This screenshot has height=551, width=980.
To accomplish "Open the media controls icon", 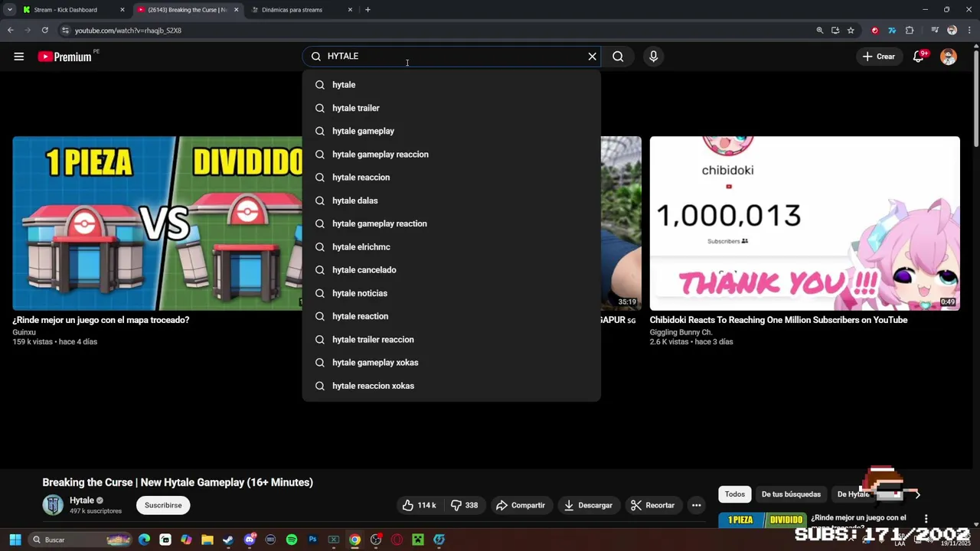I will tap(935, 31).
